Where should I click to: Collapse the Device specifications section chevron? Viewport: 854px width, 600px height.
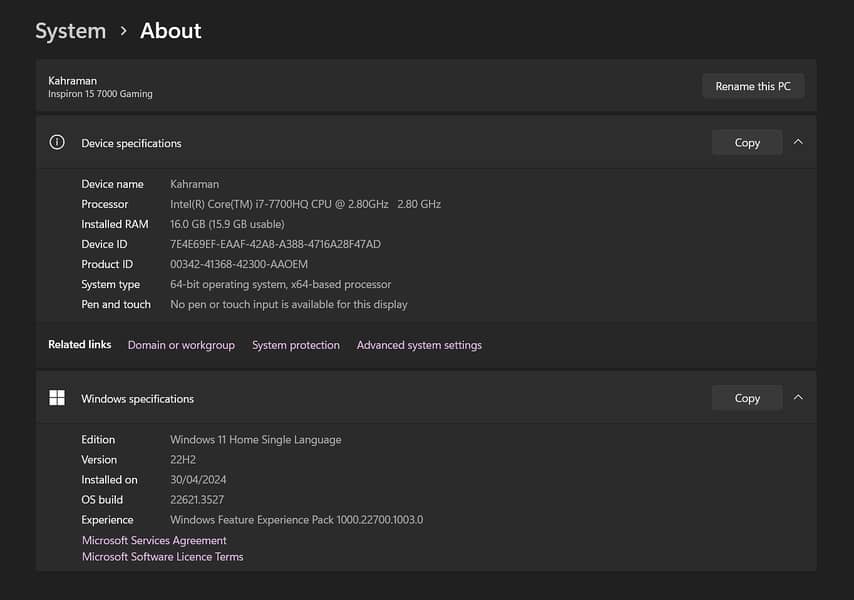coord(798,143)
